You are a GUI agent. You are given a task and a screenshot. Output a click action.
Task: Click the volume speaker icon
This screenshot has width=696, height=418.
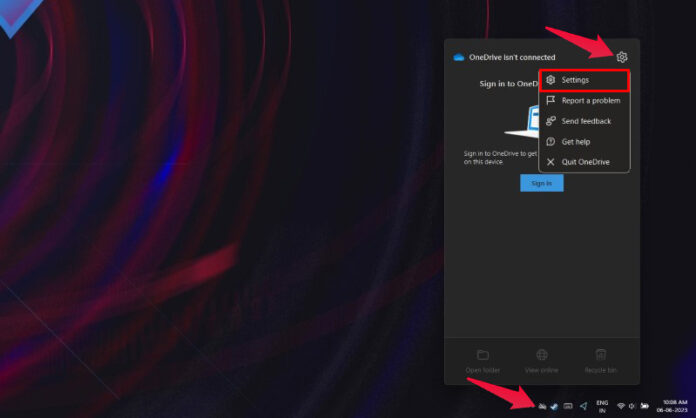click(x=633, y=407)
